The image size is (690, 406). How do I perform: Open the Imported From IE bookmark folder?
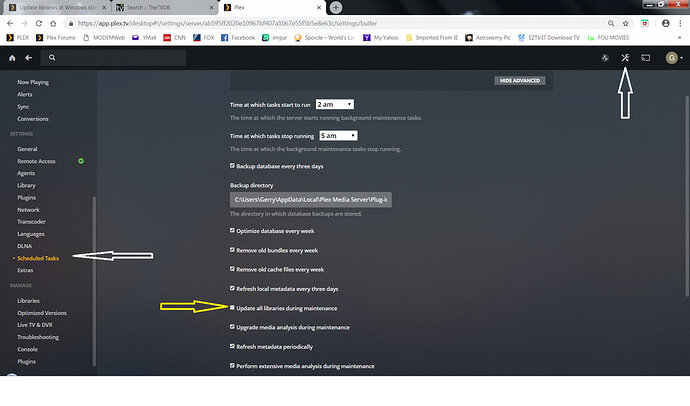coord(432,38)
